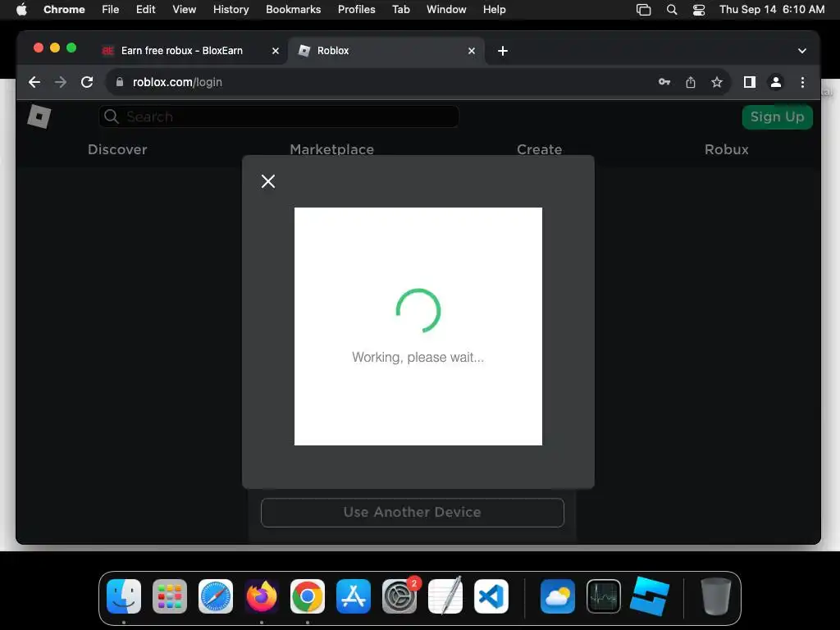Viewport: 840px width, 630px height.
Task: Select the Roblox tab
Action: [x=387, y=50]
